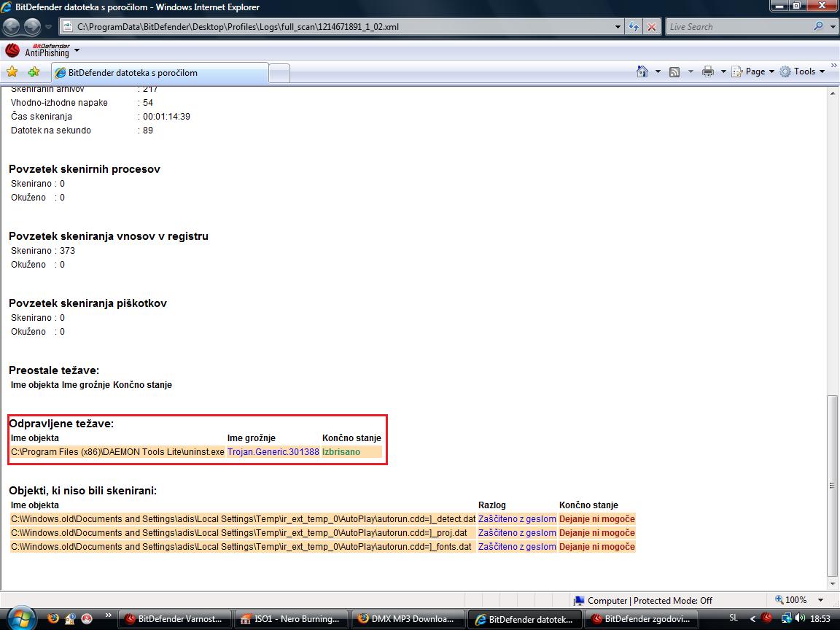Click the Čas skeniranja value 00:01:14:39
This screenshot has width=840, height=630.
[x=166, y=116]
